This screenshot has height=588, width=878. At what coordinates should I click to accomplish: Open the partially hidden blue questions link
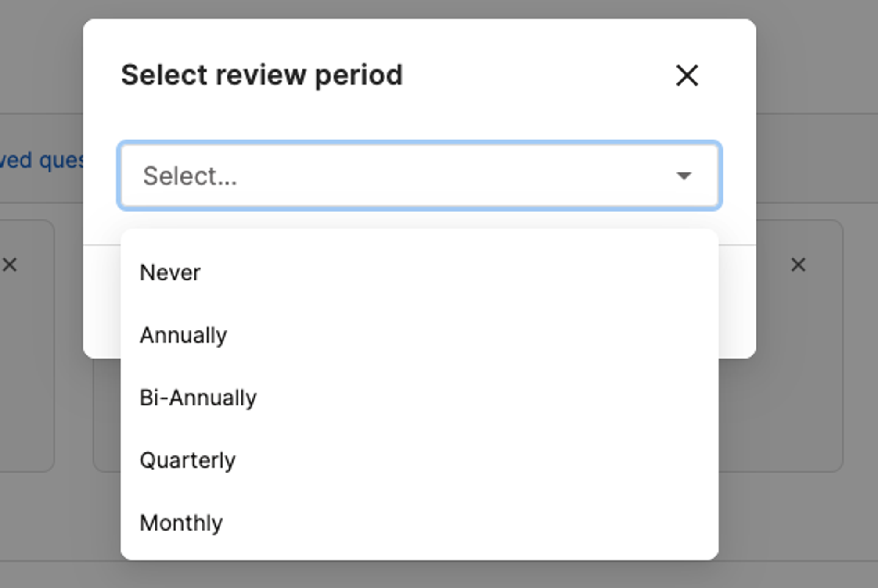(42, 161)
